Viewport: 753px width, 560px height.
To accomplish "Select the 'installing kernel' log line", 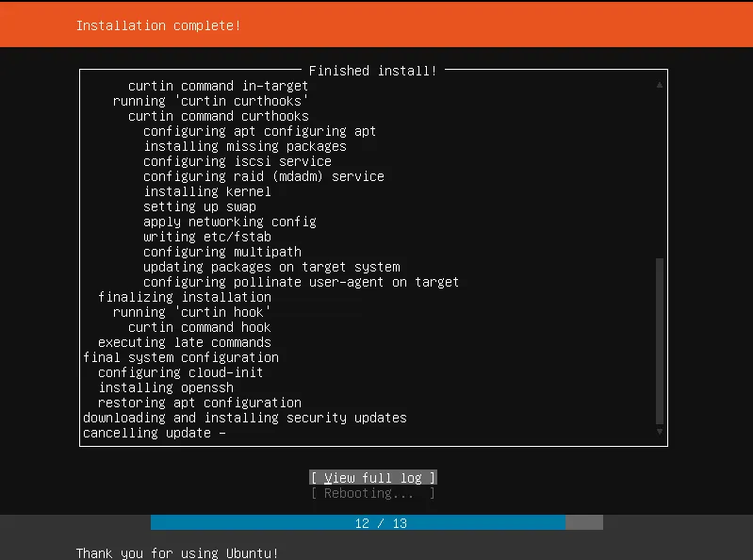I will pyautogui.click(x=207, y=191).
